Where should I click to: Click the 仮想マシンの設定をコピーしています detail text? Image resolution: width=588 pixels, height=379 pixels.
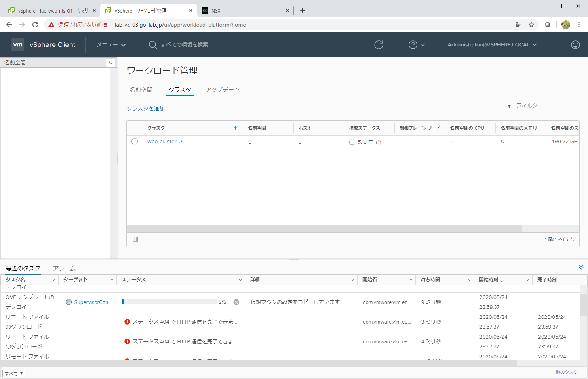click(295, 302)
